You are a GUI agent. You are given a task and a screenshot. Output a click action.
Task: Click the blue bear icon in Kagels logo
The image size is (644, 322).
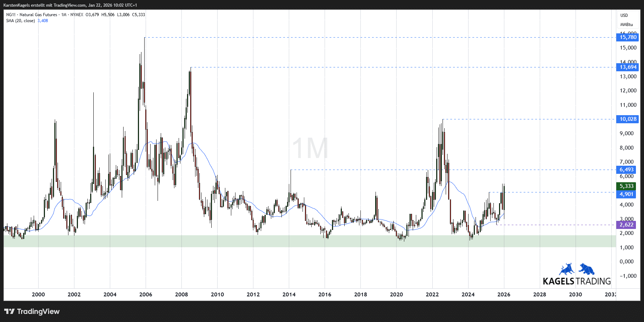click(x=586, y=269)
